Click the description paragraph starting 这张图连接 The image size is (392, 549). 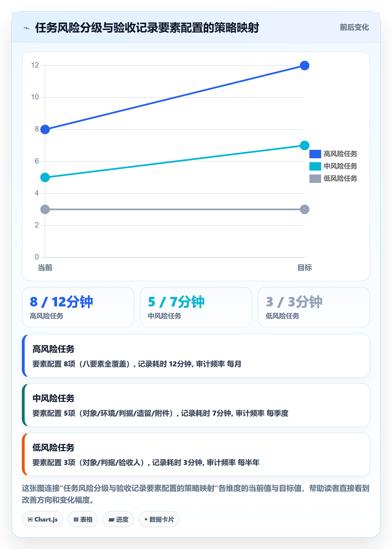click(196, 494)
